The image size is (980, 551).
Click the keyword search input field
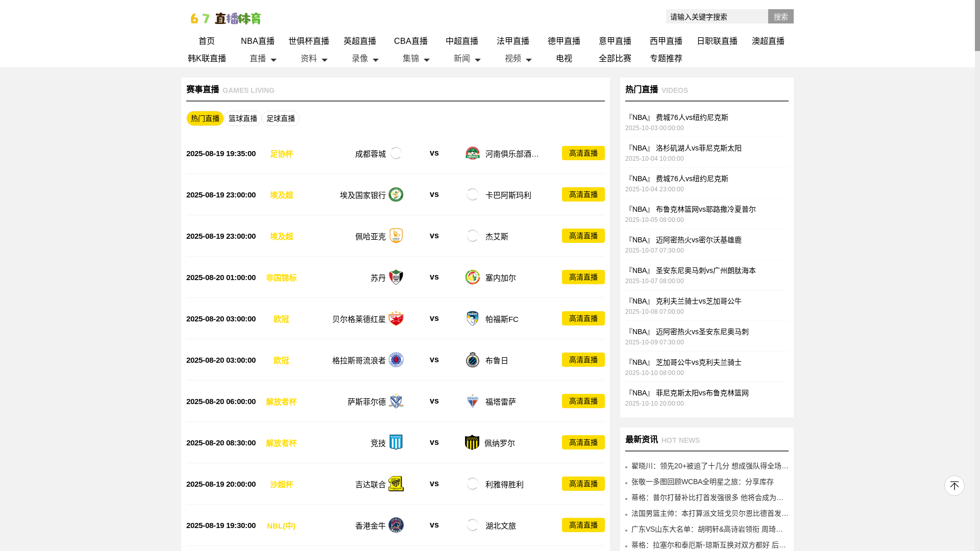click(717, 16)
